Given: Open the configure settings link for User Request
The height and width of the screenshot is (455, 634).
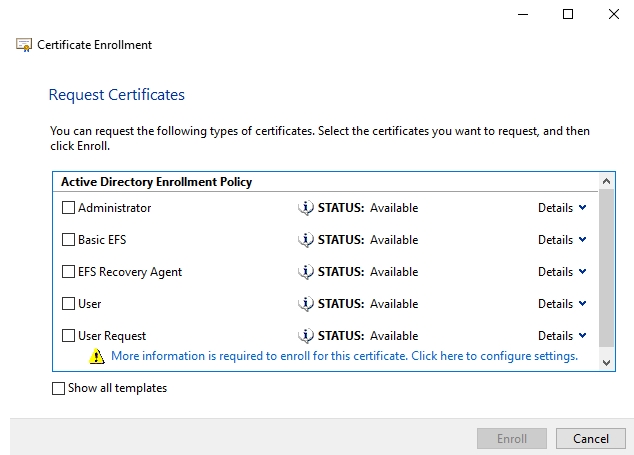Looking at the screenshot, I should point(344,356).
